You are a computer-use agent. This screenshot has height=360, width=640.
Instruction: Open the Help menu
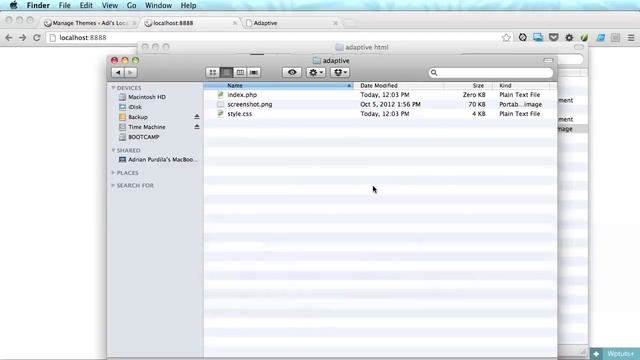(x=188, y=5)
